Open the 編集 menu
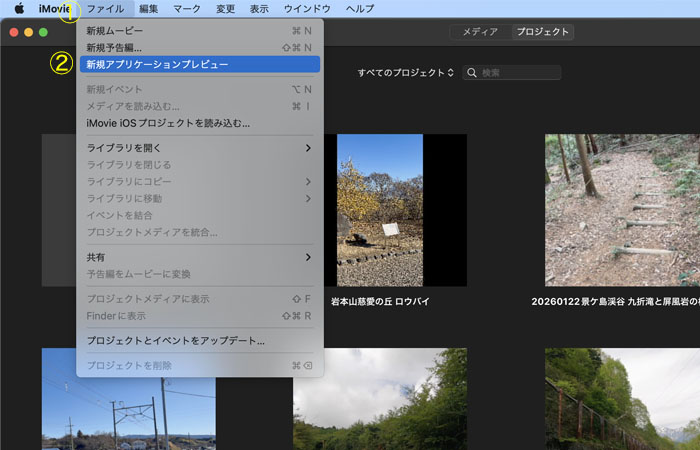Image resolution: width=700 pixels, height=450 pixels. coord(148,8)
